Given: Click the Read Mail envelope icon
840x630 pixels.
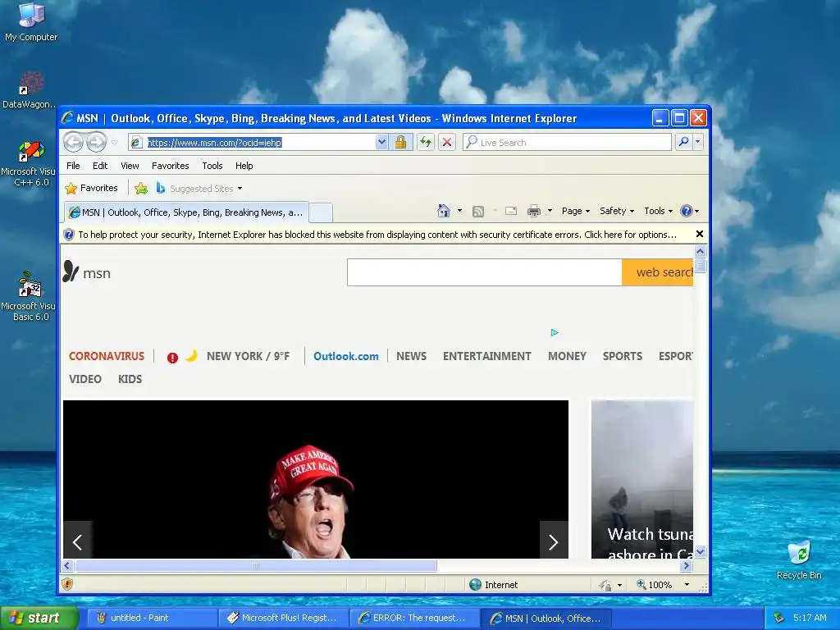Looking at the screenshot, I should tap(511, 211).
